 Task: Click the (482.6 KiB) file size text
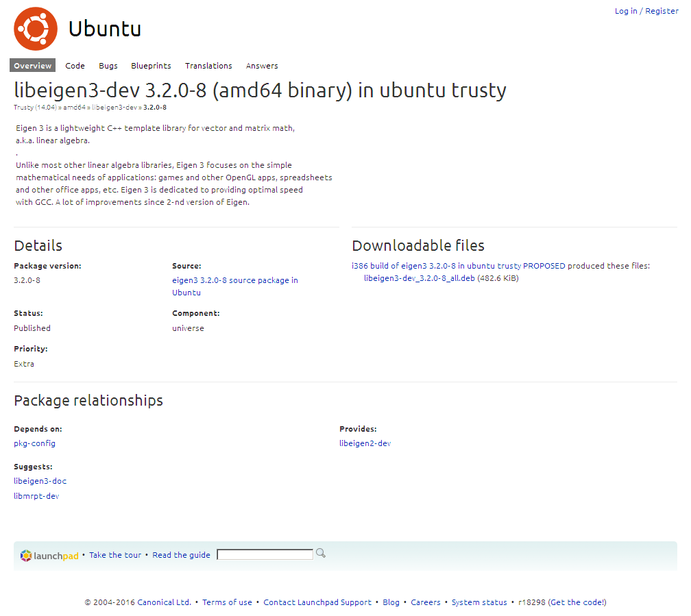point(498,278)
